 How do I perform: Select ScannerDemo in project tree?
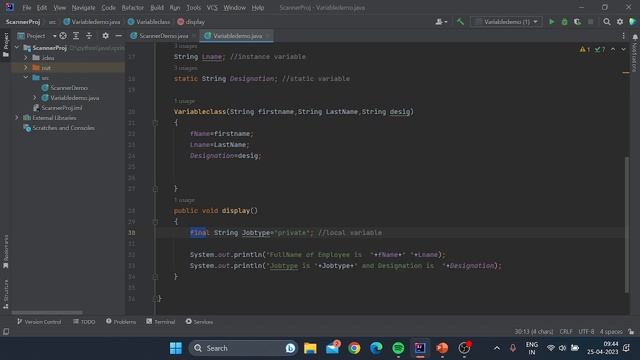[x=64, y=88]
